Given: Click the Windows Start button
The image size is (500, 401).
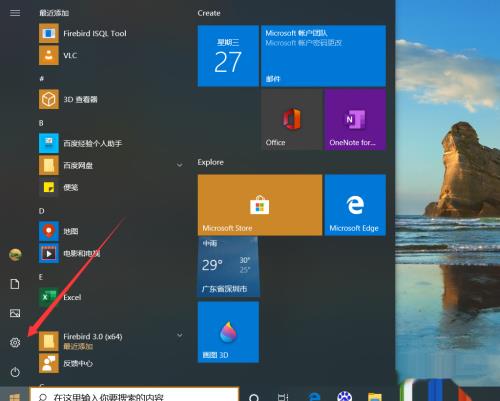Looking at the screenshot, I should click(14, 395).
